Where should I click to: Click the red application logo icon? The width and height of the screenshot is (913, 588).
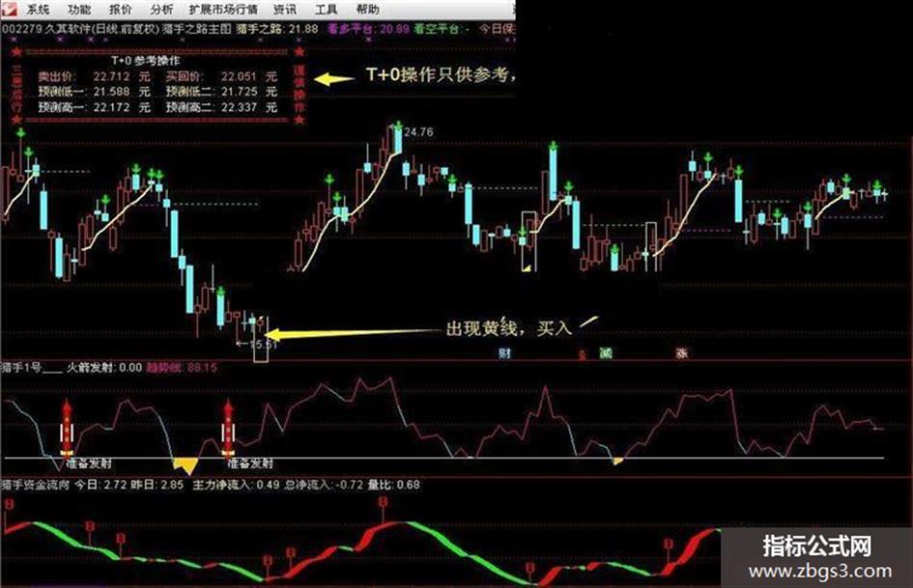(x=9, y=8)
